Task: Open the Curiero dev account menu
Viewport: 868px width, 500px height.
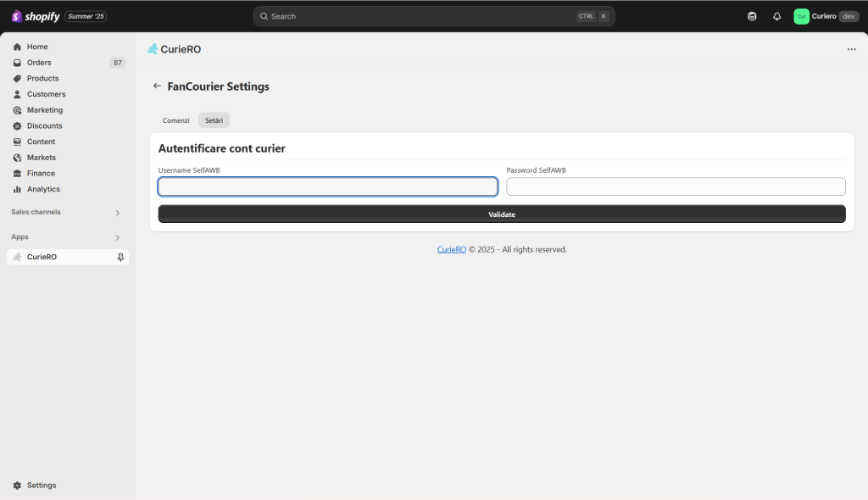Action: click(826, 17)
